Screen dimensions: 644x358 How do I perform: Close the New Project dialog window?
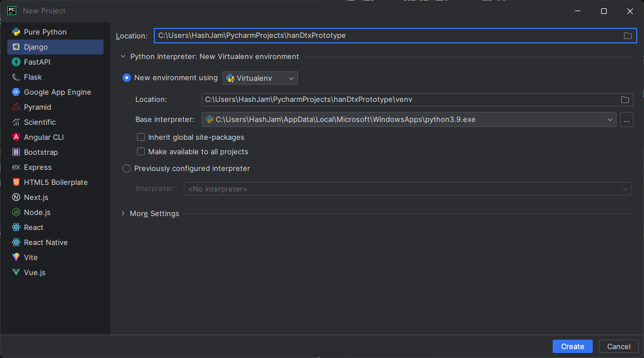click(x=630, y=11)
